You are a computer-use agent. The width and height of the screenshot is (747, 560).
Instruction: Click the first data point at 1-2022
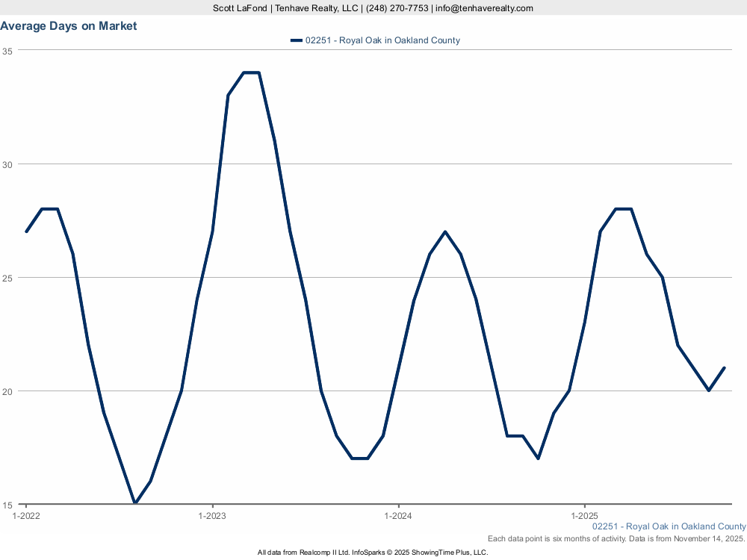click(27, 231)
